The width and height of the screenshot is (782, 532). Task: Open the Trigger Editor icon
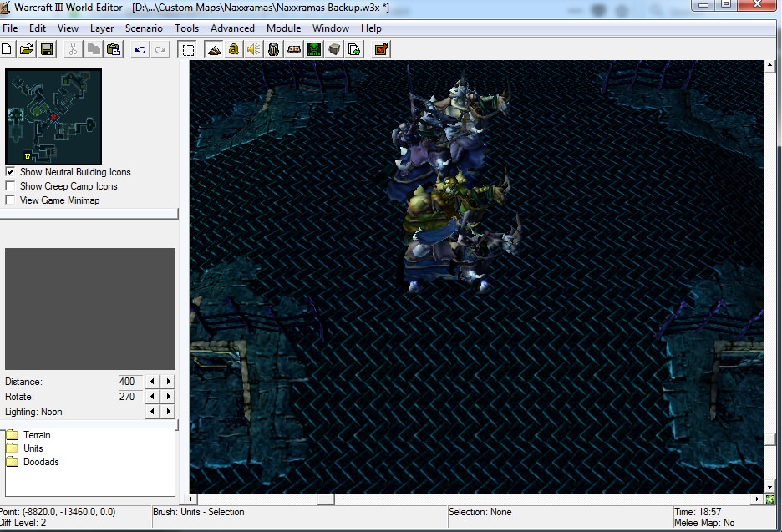point(233,49)
